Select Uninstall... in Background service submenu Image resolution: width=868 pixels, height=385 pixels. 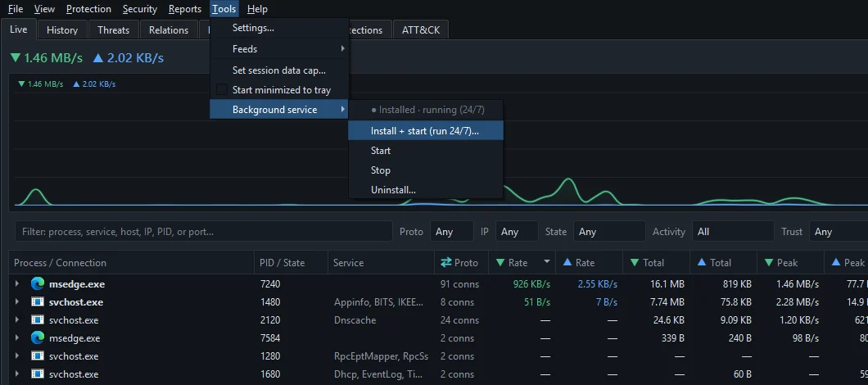coord(425,190)
